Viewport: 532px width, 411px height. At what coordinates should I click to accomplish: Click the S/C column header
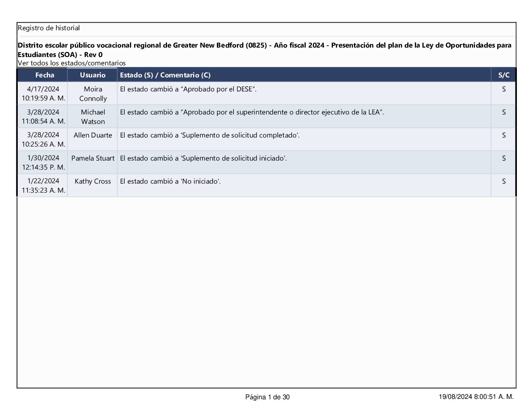pyautogui.click(x=503, y=75)
